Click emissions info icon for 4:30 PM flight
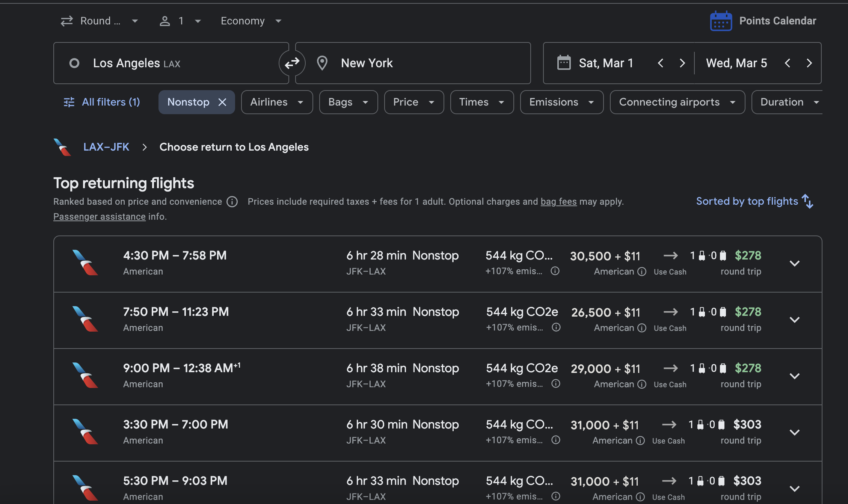The image size is (848, 504). (x=555, y=271)
